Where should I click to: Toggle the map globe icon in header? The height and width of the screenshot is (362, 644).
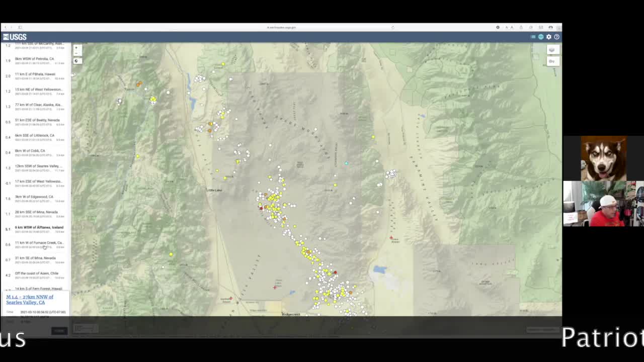(x=541, y=37)
